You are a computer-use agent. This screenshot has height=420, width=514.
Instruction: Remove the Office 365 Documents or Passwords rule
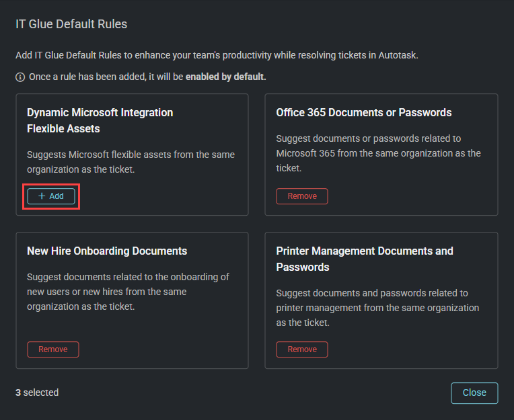[x=302, y=196]
